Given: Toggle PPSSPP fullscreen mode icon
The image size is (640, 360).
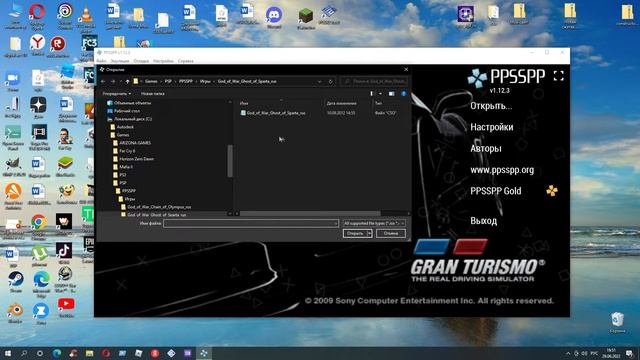Looking at the screenshot, I should tap(559, 76).
